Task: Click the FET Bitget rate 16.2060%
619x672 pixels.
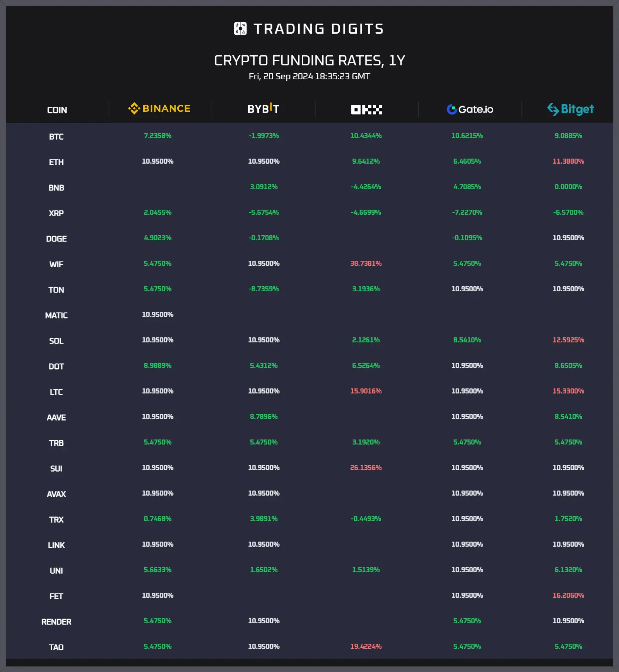Action: [x=568, y=595]
